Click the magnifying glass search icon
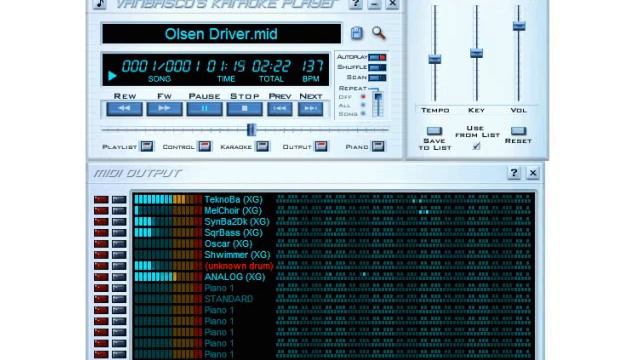This screenshot has width=640, height=360. click(x=378, y=33)
